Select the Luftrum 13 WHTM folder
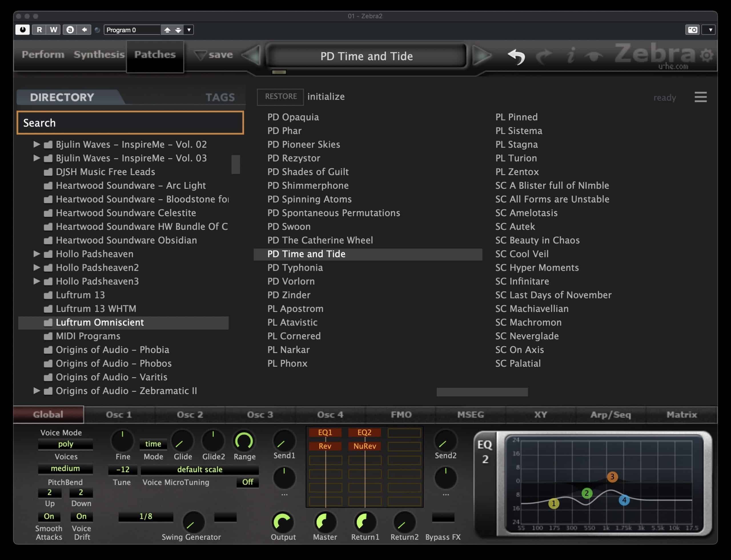 96,309
